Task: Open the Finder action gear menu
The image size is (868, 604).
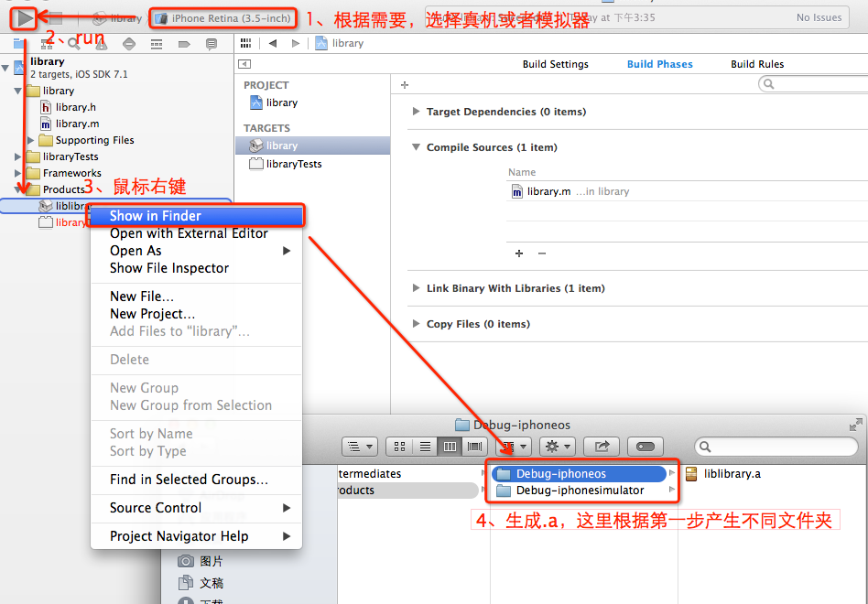Action: tap(557, 447)
